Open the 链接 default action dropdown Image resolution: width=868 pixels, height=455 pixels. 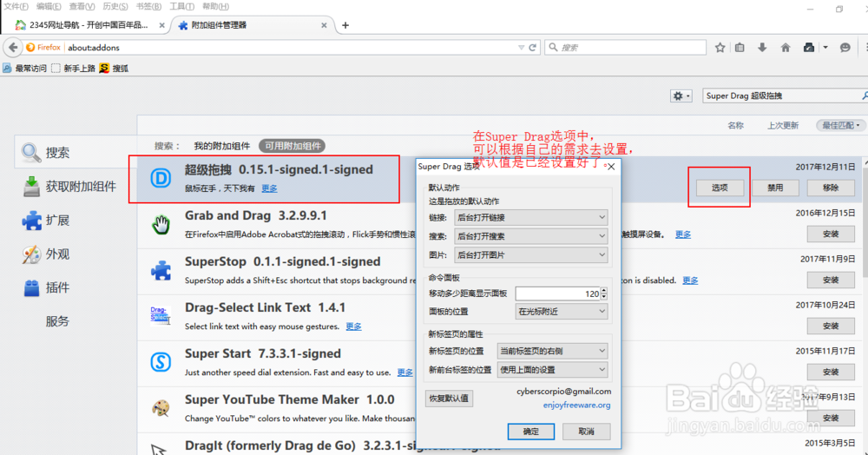(531, 218)
